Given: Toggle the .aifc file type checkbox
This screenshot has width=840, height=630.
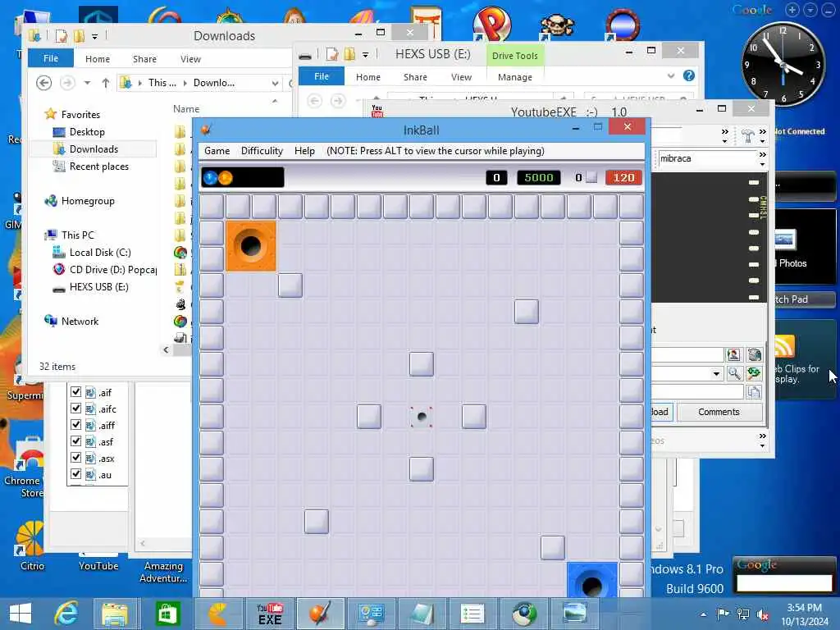Looking at the screenshot, I should coord(75,409).
